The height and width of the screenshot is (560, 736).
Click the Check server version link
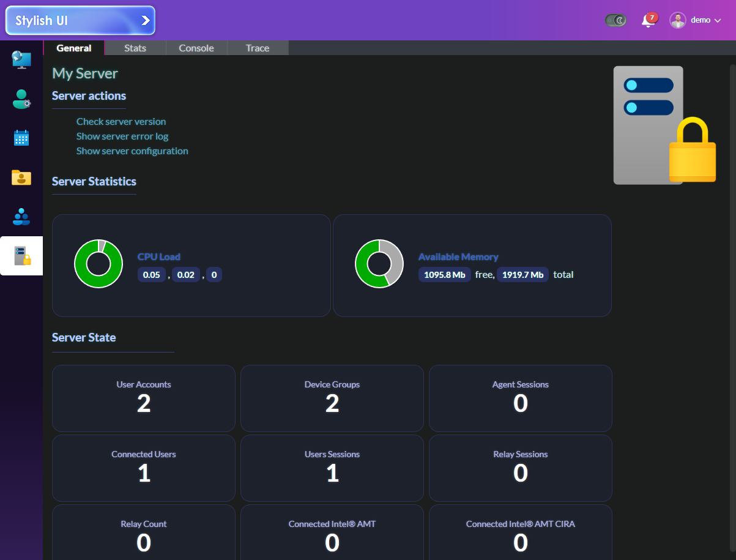121,122
